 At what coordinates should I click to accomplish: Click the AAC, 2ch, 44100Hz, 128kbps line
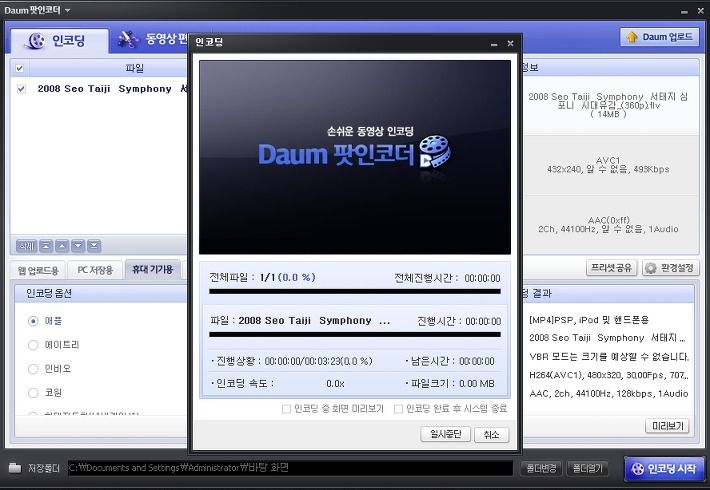coord(609,394)
